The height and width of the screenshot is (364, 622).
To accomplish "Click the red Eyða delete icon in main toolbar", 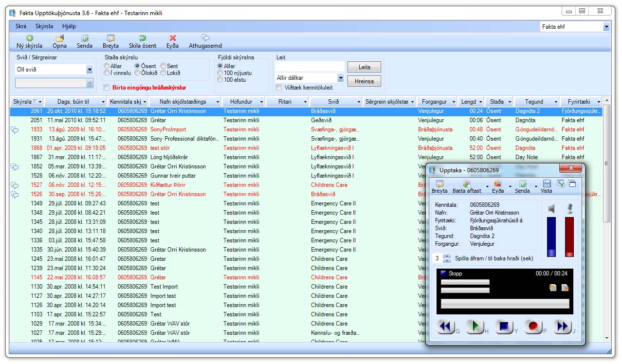I will (172, 38).
